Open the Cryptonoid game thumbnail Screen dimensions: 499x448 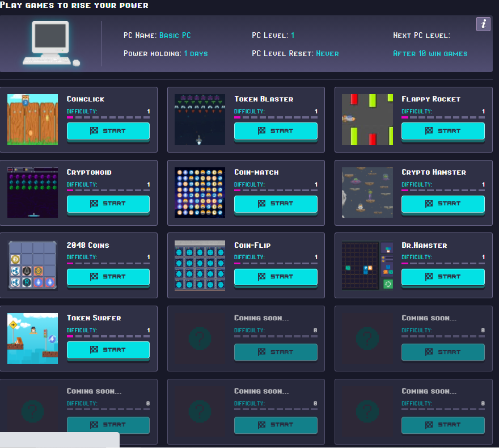point(32,192)
